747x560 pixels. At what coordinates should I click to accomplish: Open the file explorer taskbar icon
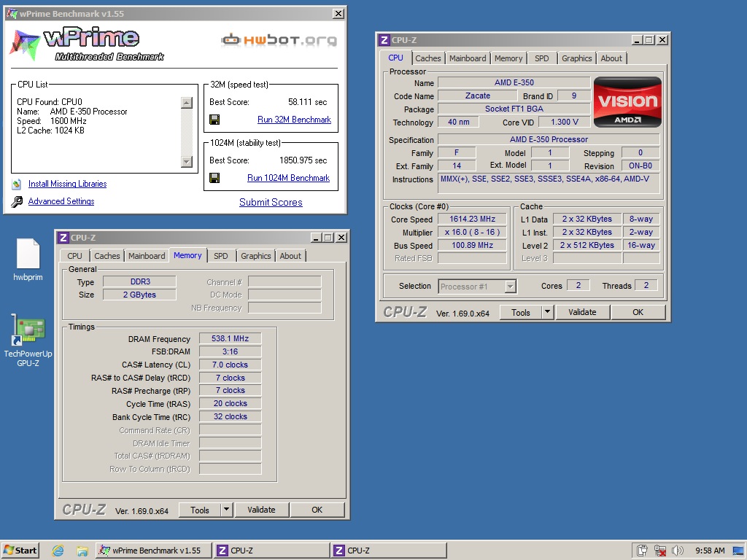tap(82, 551)
